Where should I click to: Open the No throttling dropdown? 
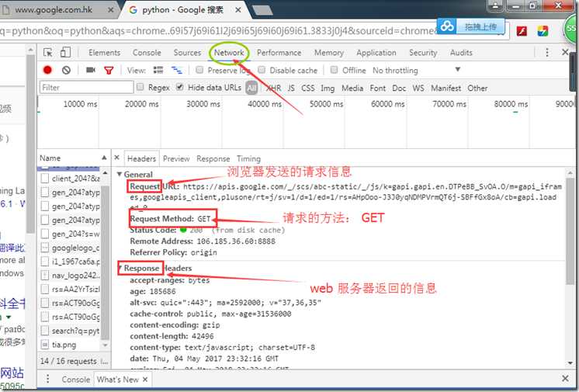(x=417, y=70)
